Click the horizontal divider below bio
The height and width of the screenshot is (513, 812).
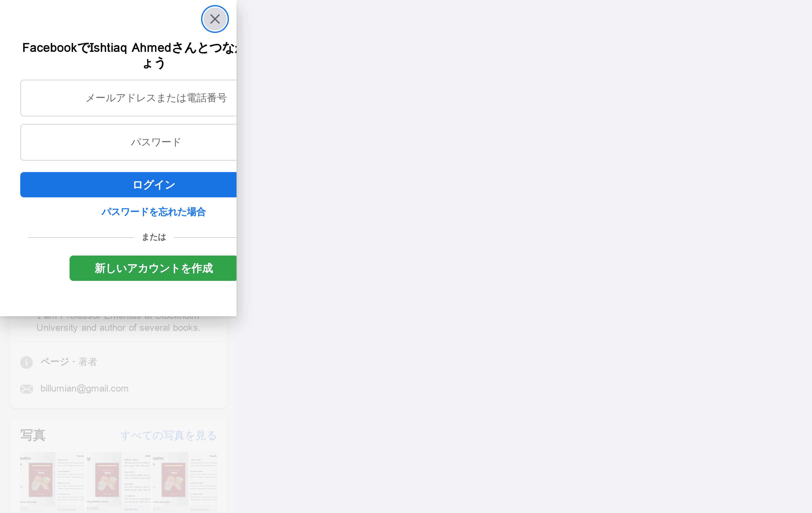point(118,342)
